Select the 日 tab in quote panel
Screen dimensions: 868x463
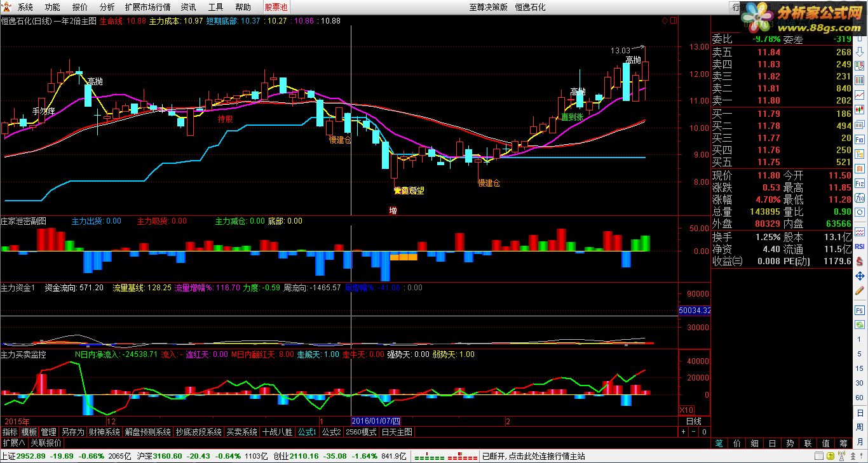(772, 443)
